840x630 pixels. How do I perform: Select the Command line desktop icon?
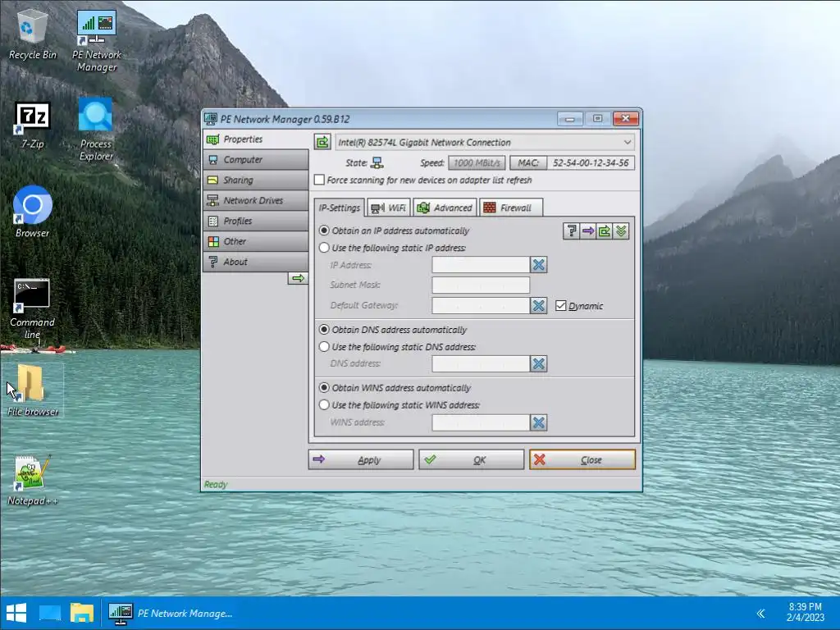click(x=32, y=309)
